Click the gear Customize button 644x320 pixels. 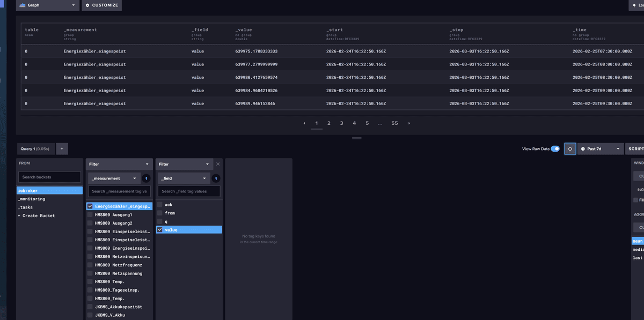[101, 5]
